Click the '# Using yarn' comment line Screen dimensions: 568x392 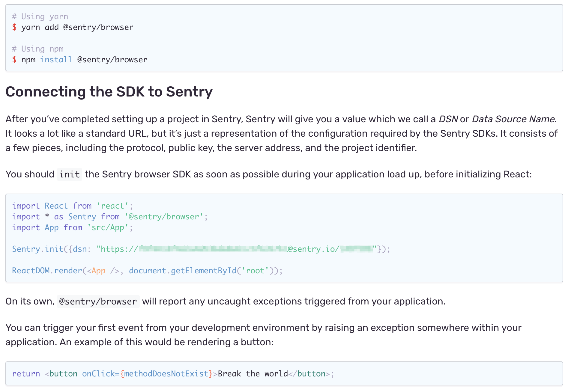[x=40, y=16]
